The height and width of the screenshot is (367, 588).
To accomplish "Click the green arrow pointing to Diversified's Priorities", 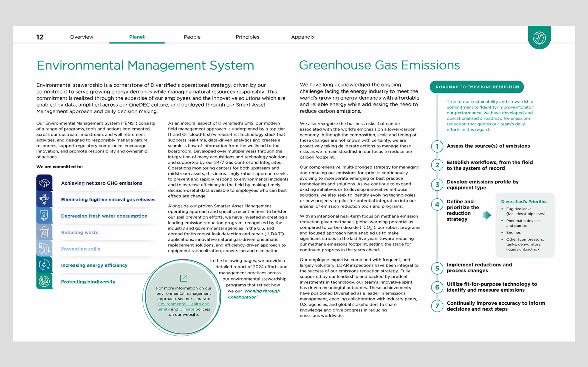I will point(487,215).
